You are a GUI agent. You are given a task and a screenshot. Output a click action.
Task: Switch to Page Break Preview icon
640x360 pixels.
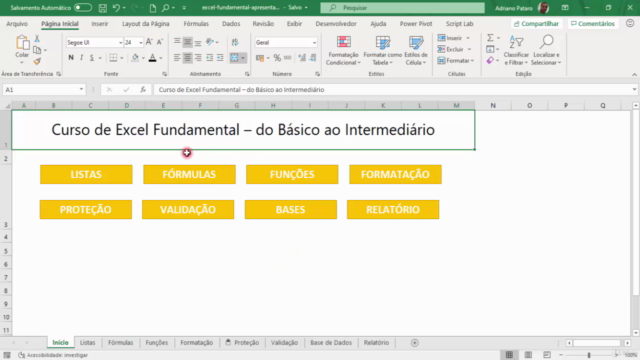coord(547,355)
